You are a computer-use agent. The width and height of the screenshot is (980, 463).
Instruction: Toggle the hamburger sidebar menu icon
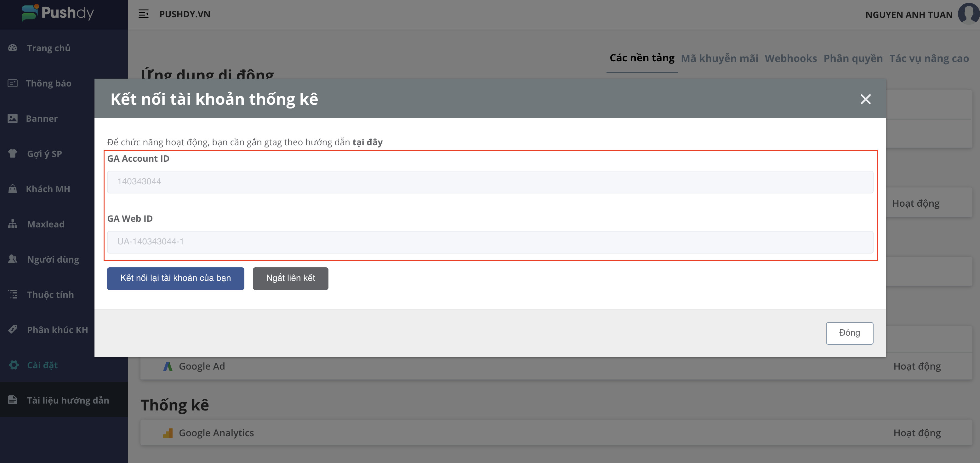(x=143, y=14)
